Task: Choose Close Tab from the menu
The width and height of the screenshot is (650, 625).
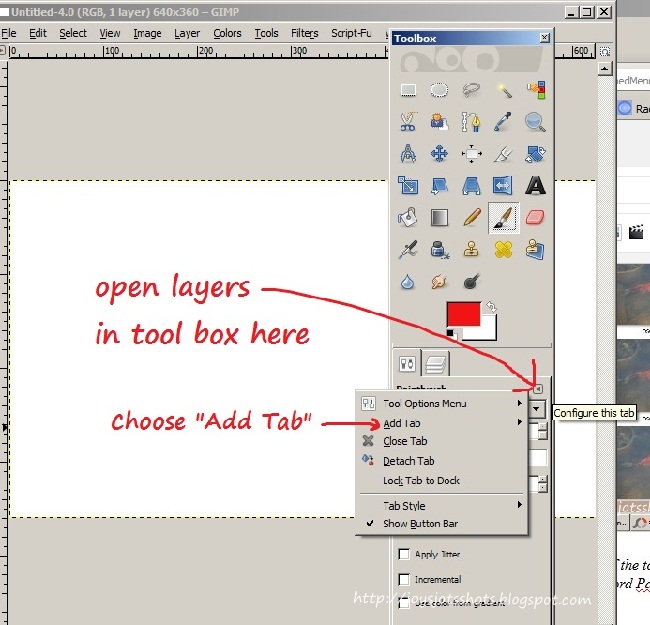Action: point(441,441)
